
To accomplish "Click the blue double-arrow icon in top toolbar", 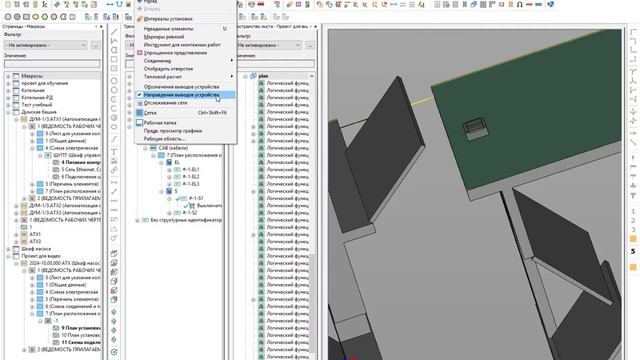I will 110,4.
